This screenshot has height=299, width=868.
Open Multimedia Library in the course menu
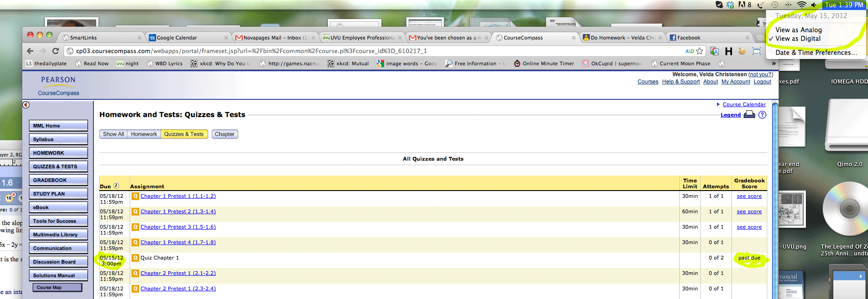(x=59, y=235)
